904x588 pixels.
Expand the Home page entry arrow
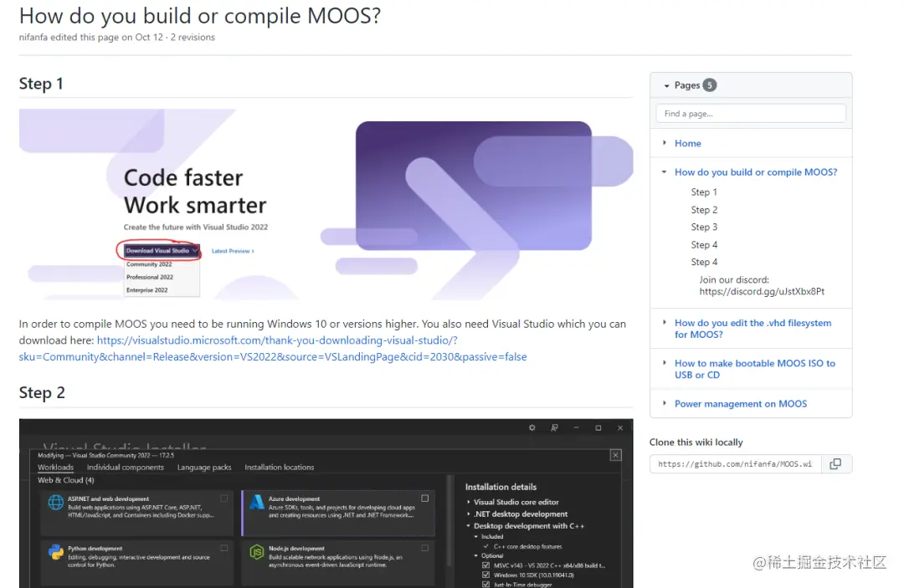coord(664,142)
